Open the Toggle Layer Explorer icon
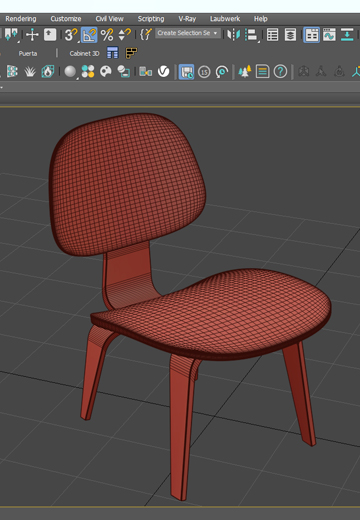Image resolution: width=360 pixels, height=520 pixels. 290,35
